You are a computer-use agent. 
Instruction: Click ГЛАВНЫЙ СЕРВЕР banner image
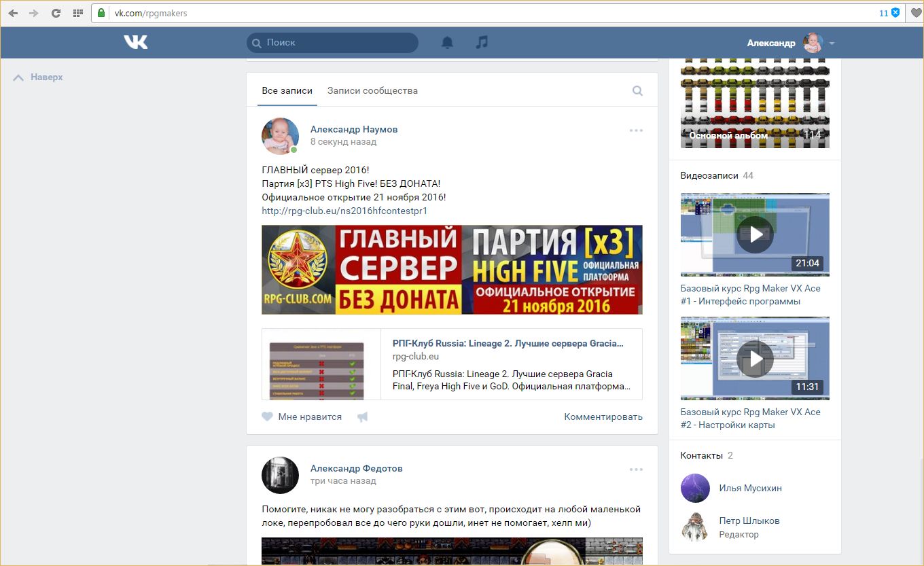[x=452, y=270]
